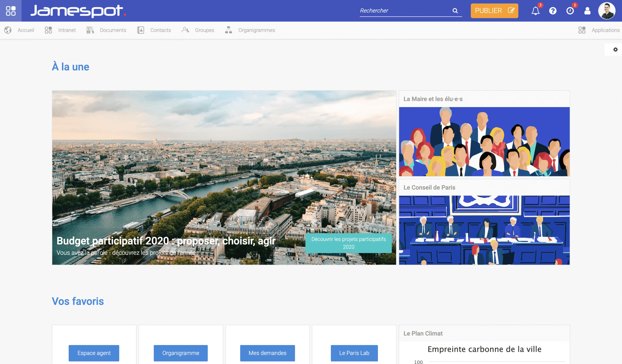
Task: Click the clock history icon
Action: tap(570, 11)
